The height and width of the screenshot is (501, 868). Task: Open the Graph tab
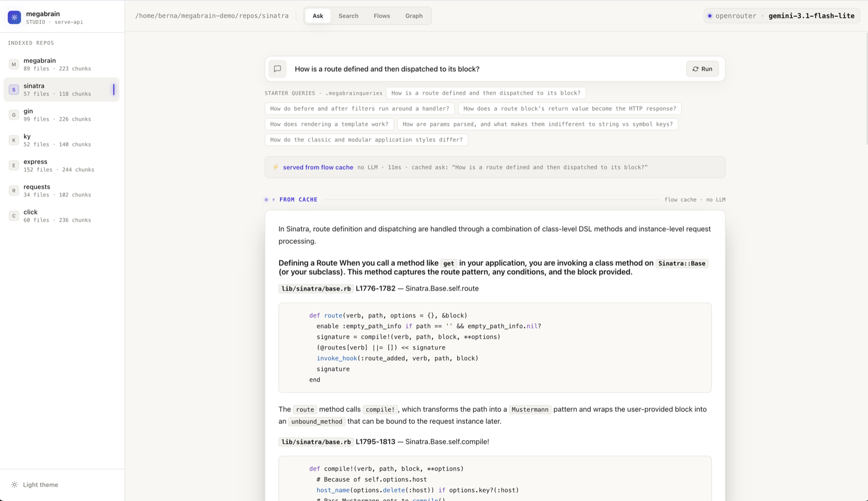[414, 16]
